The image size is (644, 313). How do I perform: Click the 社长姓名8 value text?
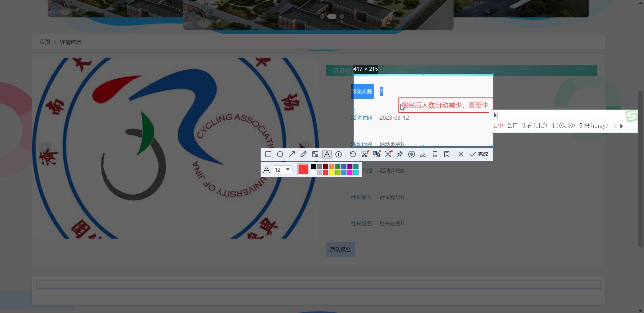[391, 223]
